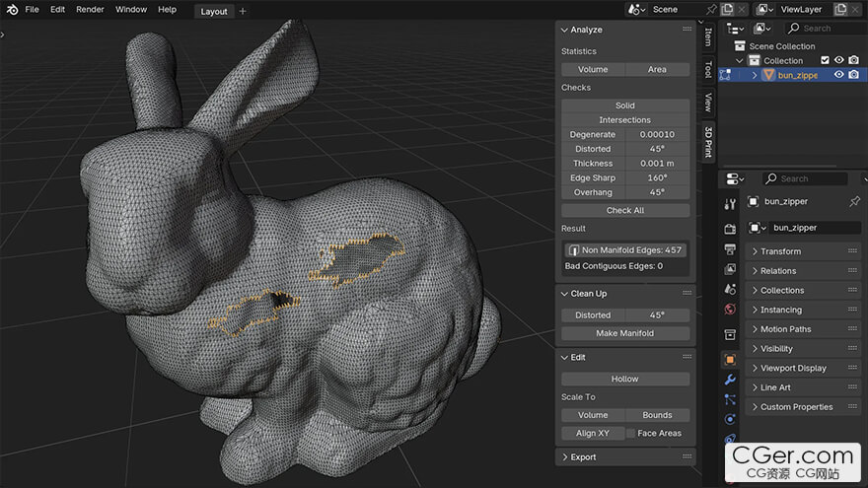
Task: Click the Edge Sharp 160° value field
Action: pos(657,177)
